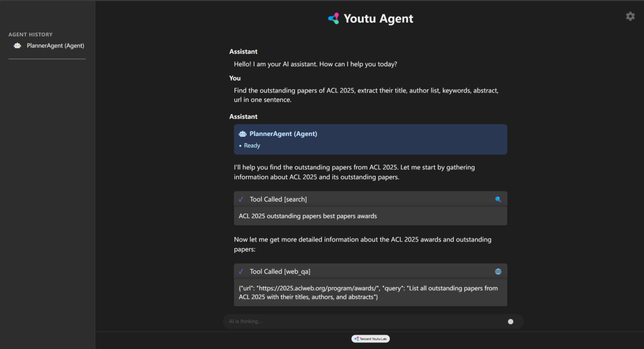Click the Youtu Agent logo icon
This screenshot has width=644, height=349.
click(x=333, y=18)
